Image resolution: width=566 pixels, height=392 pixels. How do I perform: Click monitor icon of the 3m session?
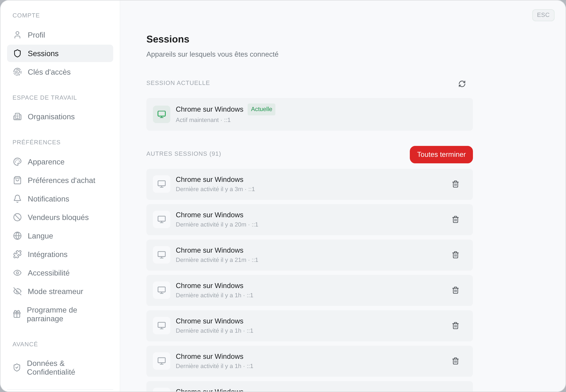tap(162, 184)
